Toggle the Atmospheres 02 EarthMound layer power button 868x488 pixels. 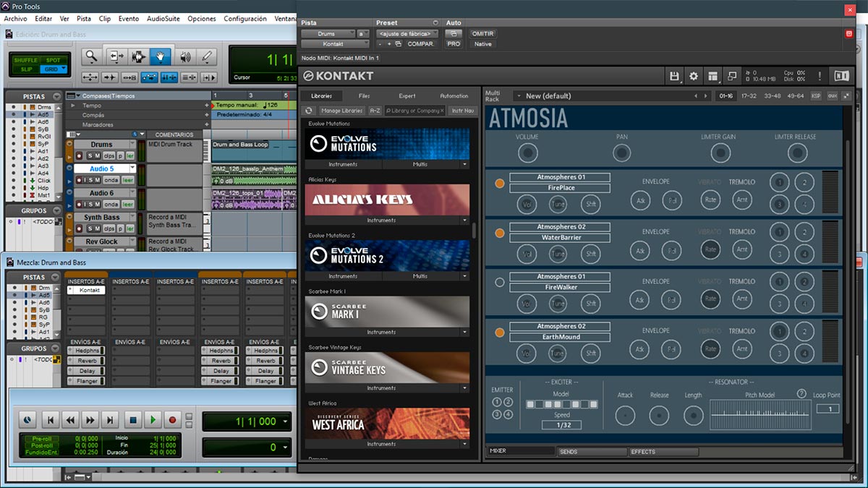(499, 333)
